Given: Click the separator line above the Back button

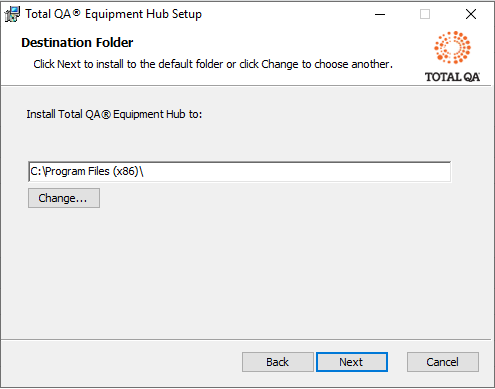Looking at the screenshot, I should point(246,340).
